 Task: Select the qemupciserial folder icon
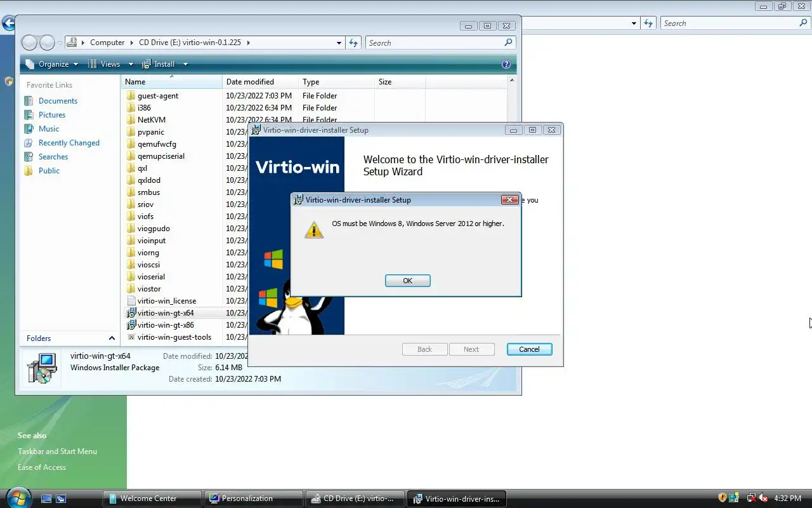coord(131,156)
